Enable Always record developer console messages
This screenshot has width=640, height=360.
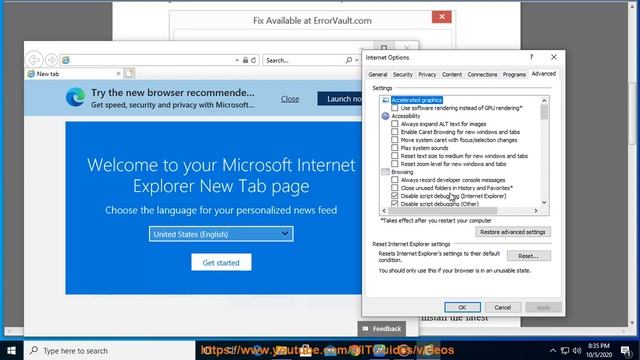tap(394, 180)
